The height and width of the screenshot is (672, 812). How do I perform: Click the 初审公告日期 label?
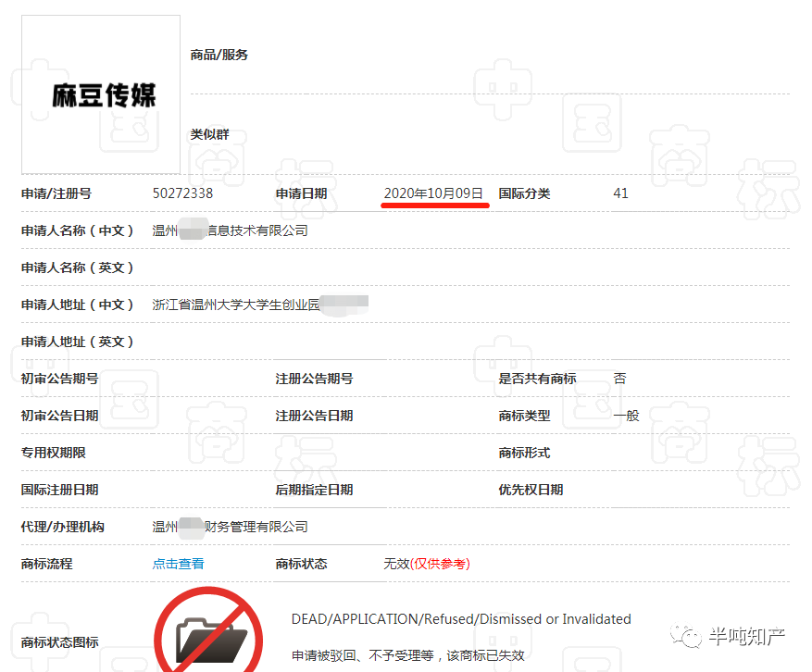tap(60, 416)
